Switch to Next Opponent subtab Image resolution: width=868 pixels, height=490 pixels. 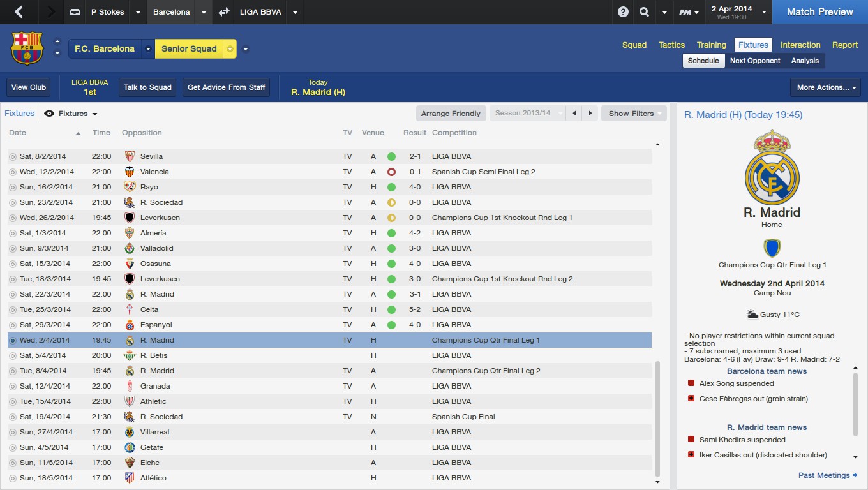(755, 61)
